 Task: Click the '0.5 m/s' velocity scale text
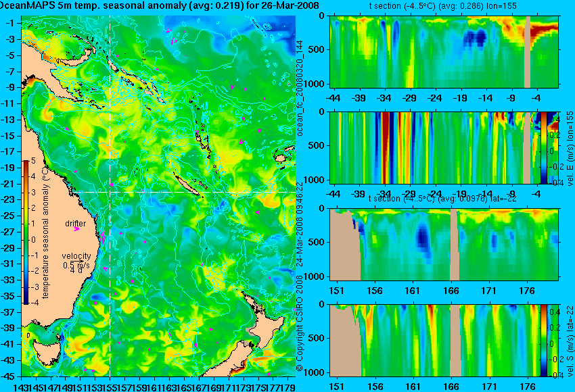pos(76,265)
